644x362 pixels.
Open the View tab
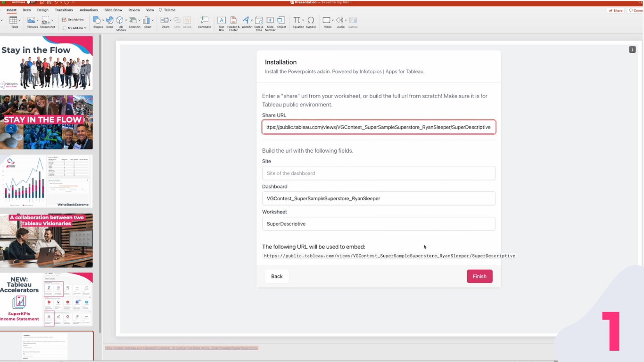pos(150,10)
